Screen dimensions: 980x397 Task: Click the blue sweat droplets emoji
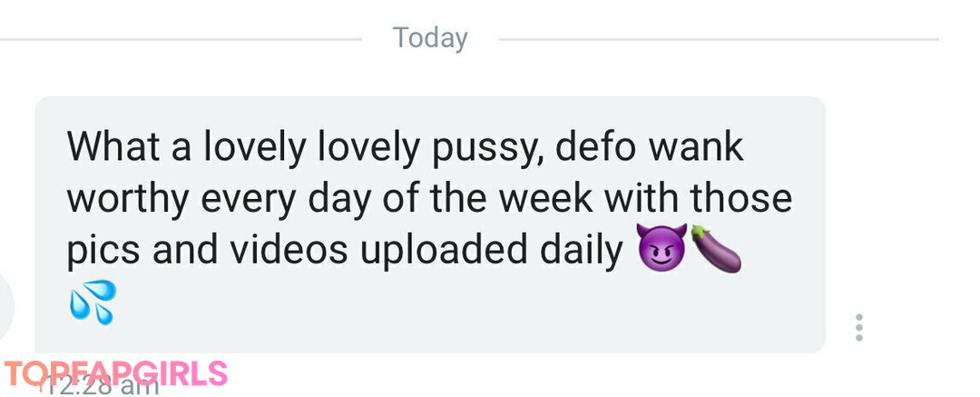[93, 302]
